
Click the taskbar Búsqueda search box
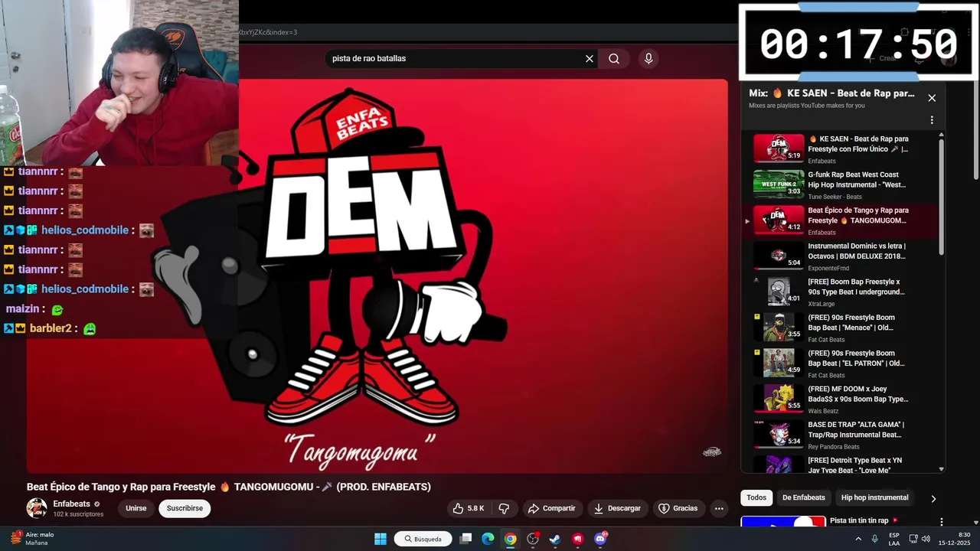423,539
